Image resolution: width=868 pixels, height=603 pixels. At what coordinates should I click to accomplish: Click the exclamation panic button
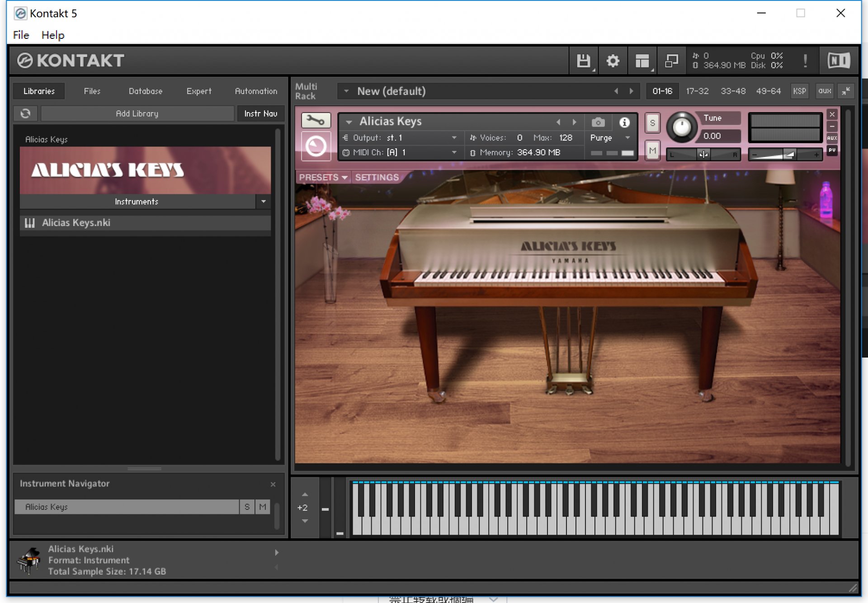805,60
